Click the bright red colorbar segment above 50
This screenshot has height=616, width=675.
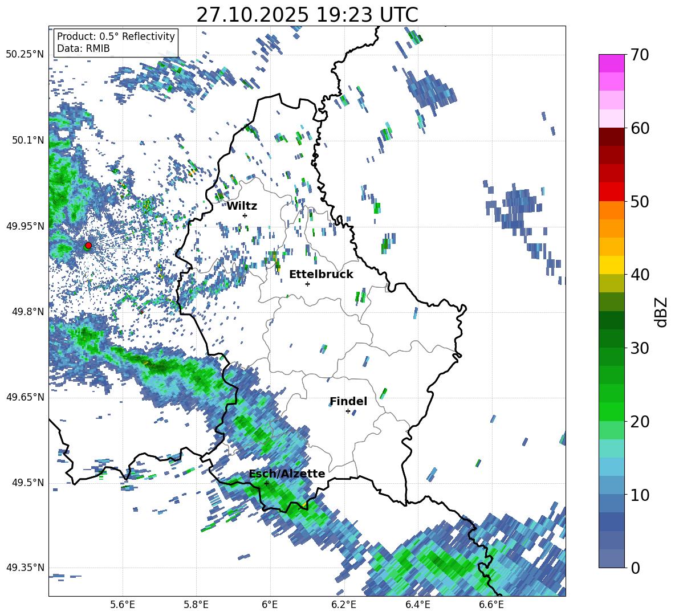(611, 192)
